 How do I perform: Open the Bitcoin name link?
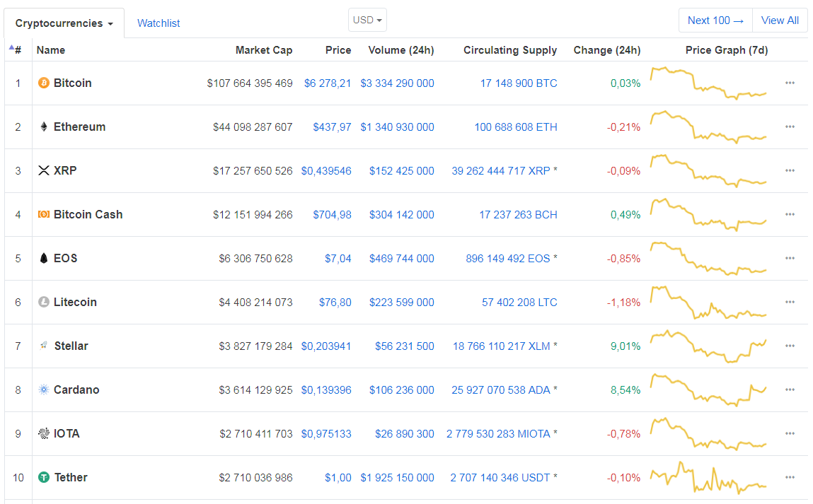pos(73,83)
